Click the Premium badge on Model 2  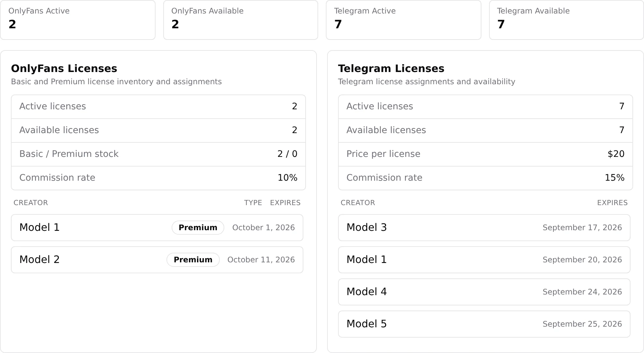click(x=193, y=260)
